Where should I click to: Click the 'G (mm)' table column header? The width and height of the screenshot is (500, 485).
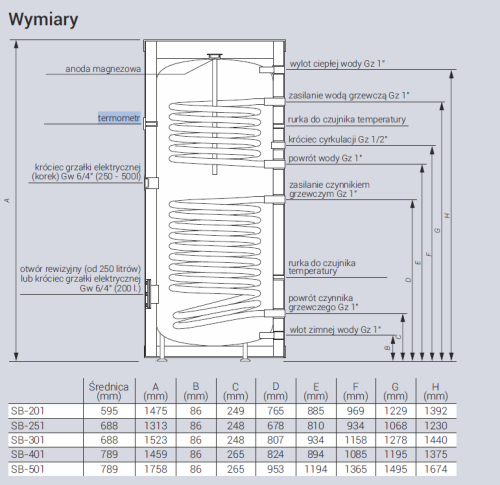pyautogui.click(x=396, y=391)
